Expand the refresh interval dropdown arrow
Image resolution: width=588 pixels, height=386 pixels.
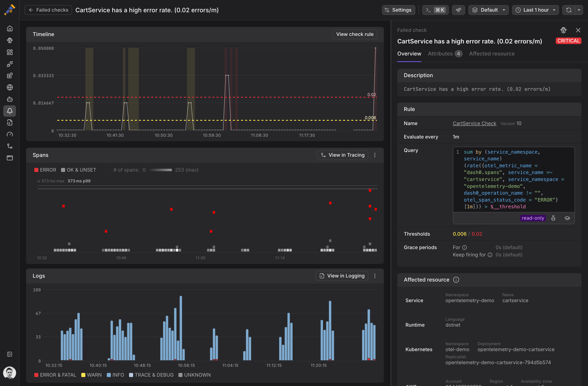pos(579,10)
